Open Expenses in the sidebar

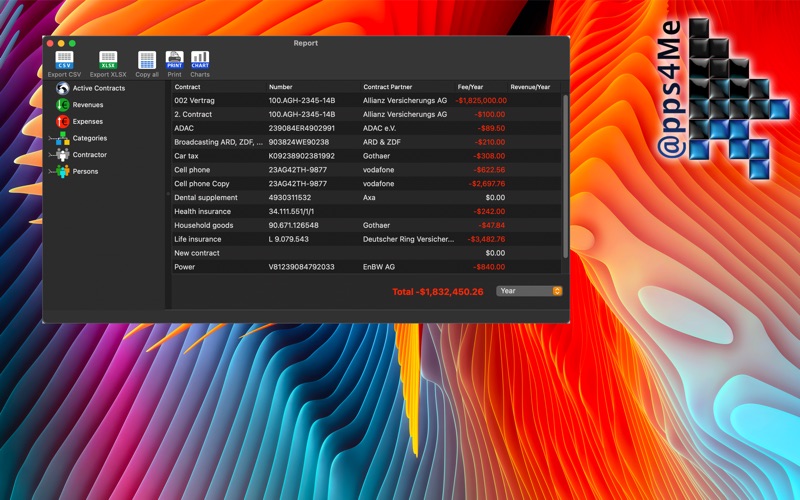(88, 121)
